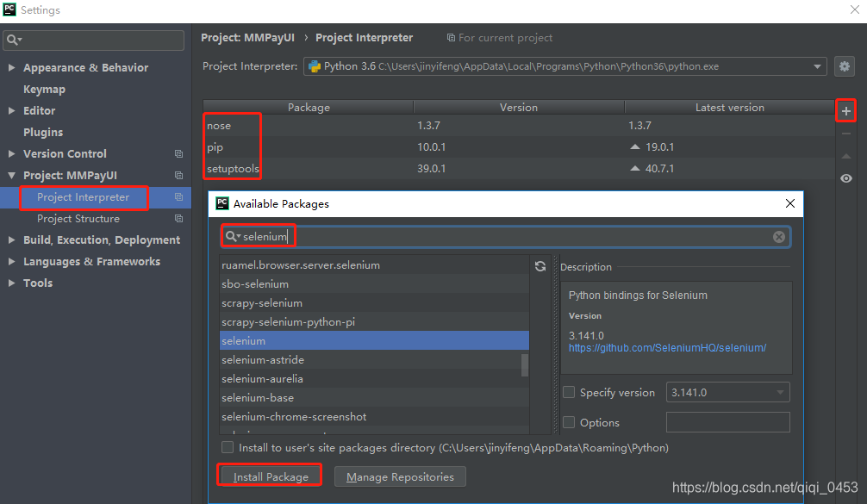Collapse the Project: MMPayUI section
The height and width of the screenshot is (504, 867).
point(11,175)
